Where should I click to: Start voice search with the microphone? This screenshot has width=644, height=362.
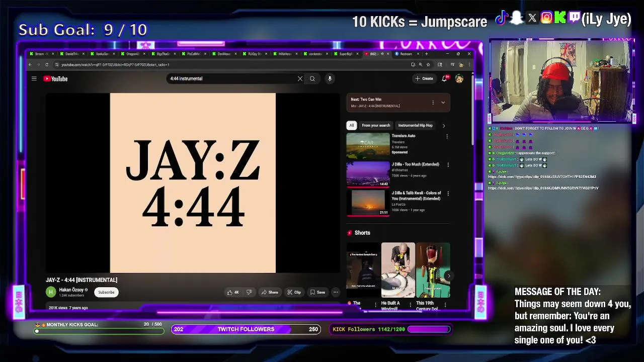(330, 78)
